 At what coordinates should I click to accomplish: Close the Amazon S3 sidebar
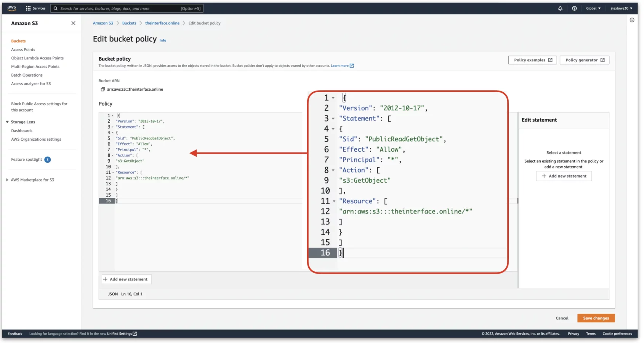tap(73, 23)
